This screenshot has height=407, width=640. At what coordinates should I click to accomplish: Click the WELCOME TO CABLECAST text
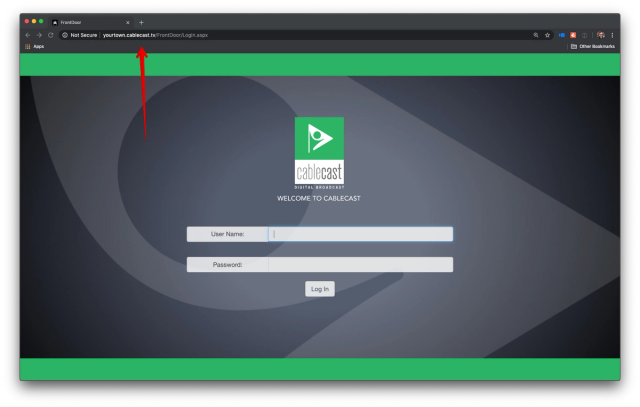click(x=319, y=198)
